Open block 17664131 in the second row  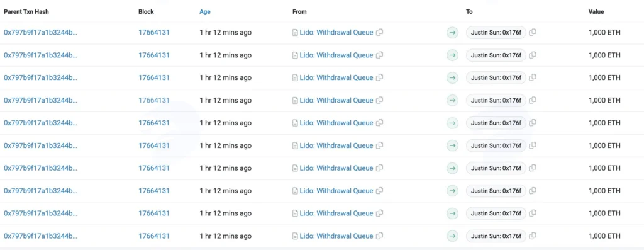[x=154, y=55]
